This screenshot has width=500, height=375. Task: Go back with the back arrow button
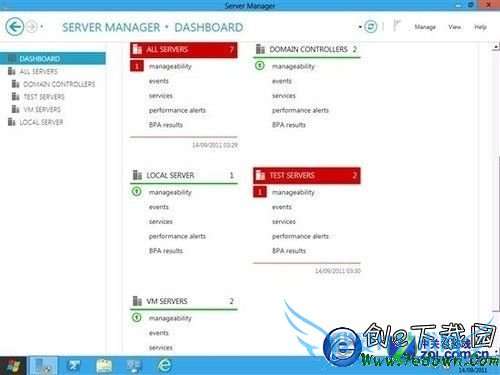(x=15, y=27)
